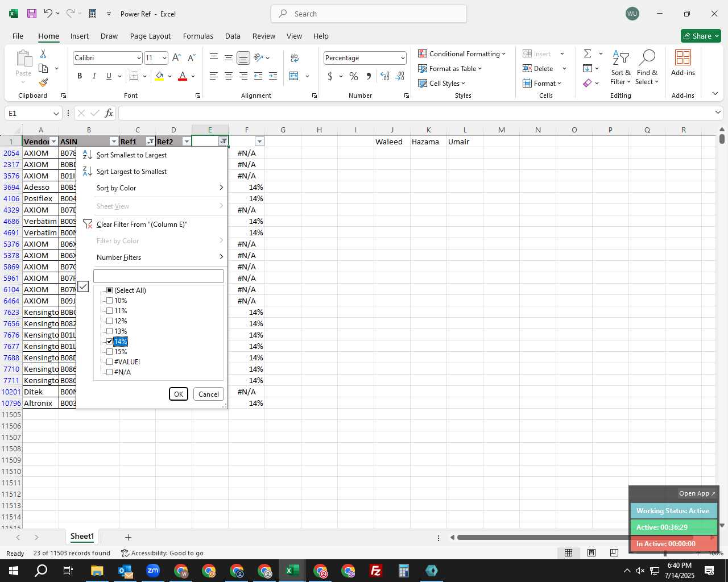Click Align Left icon
728x582 pixels.
click(x=213, y=76)
